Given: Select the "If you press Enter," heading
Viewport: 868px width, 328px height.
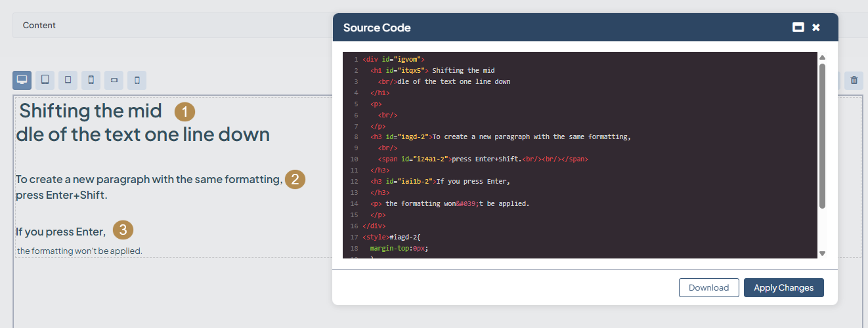Looking at the screenshot, I should pos(60,232).
